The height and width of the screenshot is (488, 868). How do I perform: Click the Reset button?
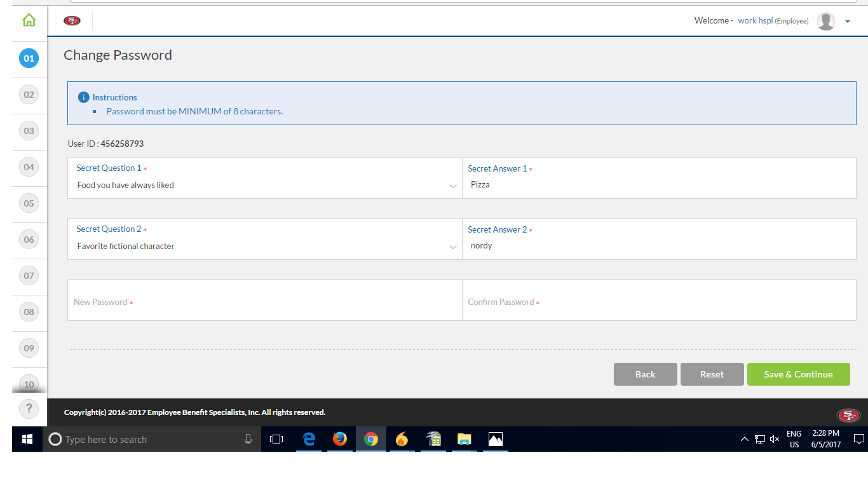(712, 374)
